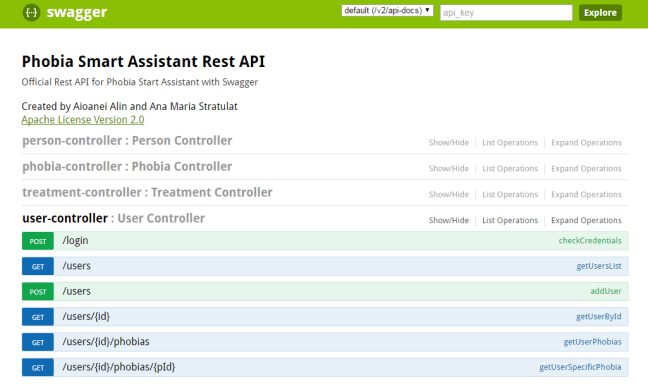Open the /login endpoint path
Image resolution: width=648 pixels, height=385 pixels.
pos(75,241)
